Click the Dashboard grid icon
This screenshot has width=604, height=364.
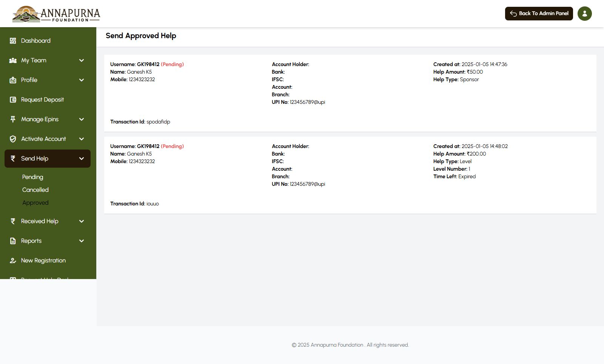pyautogui.click(x=13, y=41)
